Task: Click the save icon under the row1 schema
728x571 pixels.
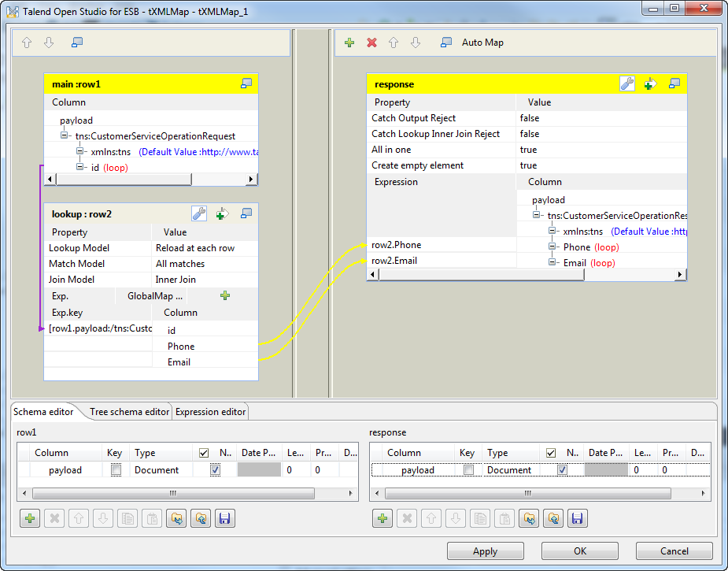Action: pos(225,518)
